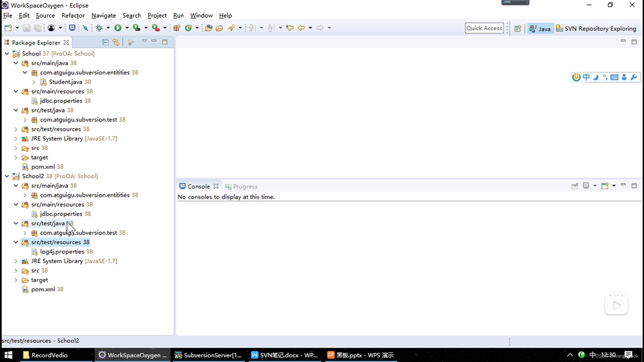Select the Progress tab in console
This screenshot has width=644, height=362.
tap(245, 186)
